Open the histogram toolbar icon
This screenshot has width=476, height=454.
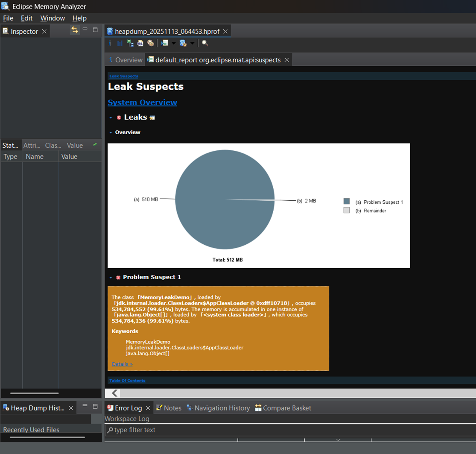coord(120,43)
